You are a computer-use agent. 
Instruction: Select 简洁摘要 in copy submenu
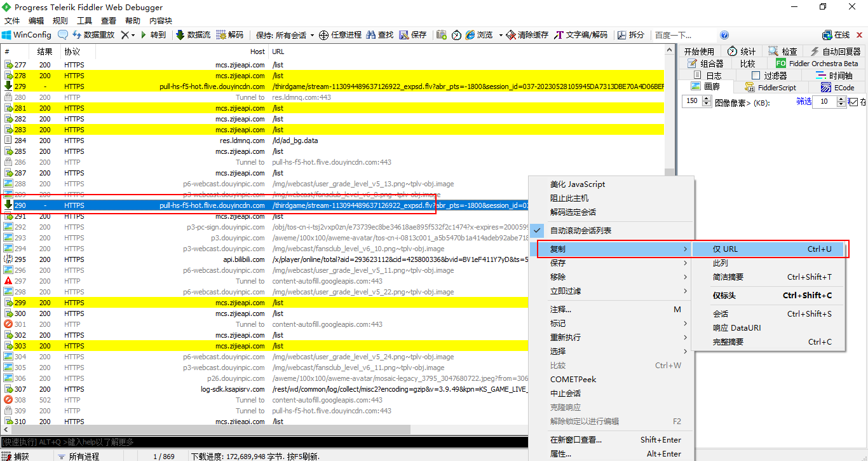tap(769, 277)
